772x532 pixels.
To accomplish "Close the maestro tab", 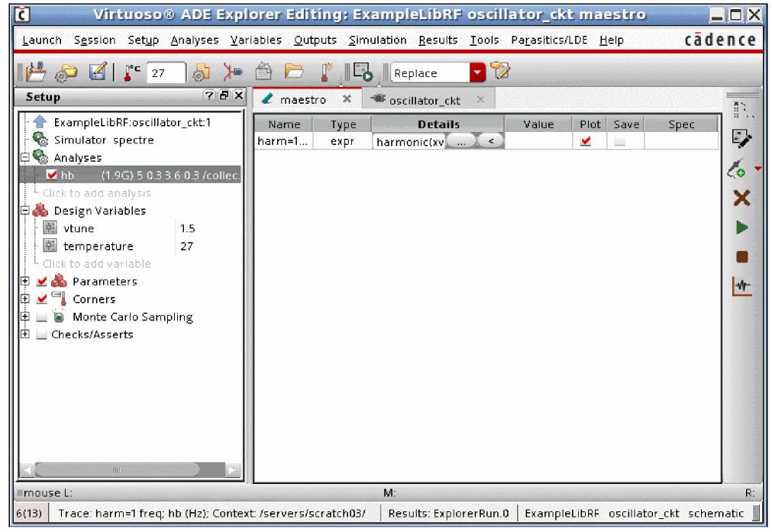I will [x=347, y=99].
